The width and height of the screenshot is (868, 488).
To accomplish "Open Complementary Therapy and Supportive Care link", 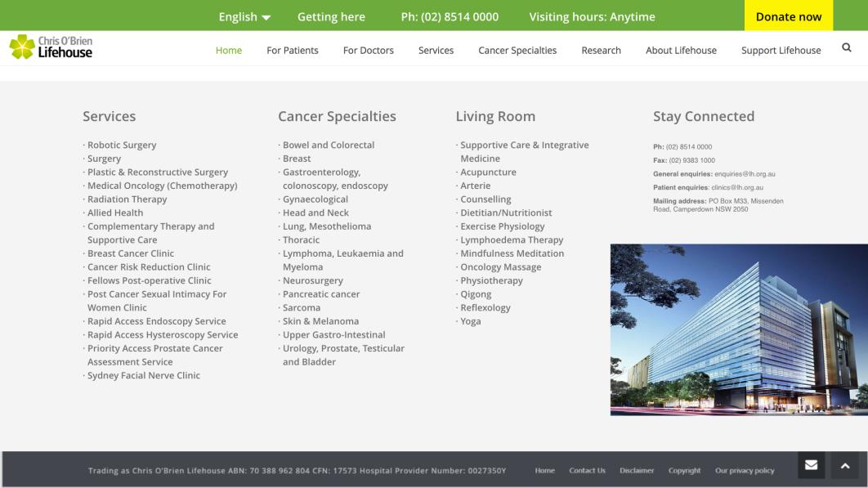I will tap(150, 233).
